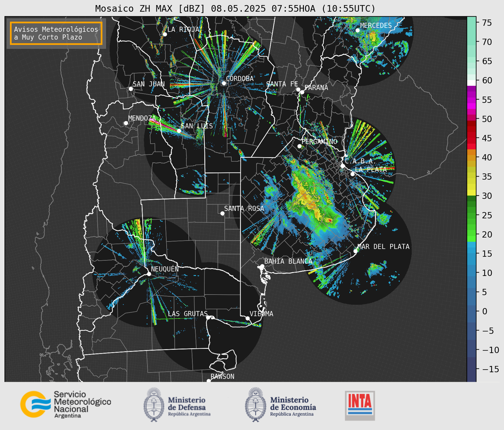This screenshot has width=504, height=430.
Task: Click the INTA logo
Action: click(x=360, y=405)
